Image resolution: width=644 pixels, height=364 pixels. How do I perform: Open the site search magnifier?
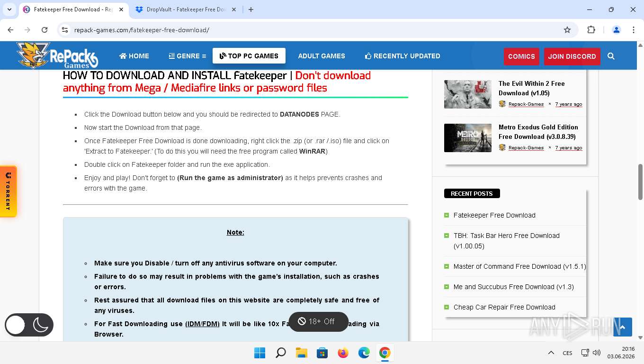611,56
